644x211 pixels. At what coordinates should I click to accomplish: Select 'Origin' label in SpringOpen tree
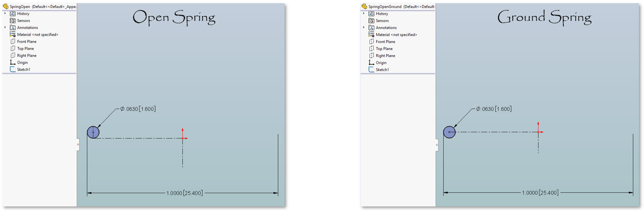click(22, 62)
